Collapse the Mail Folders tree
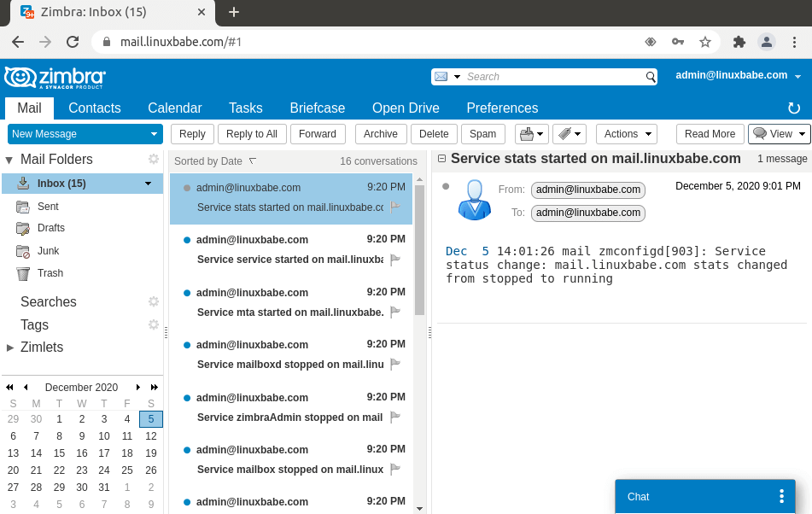The width and height of the screenshot is (812, 514). point(9,160)
